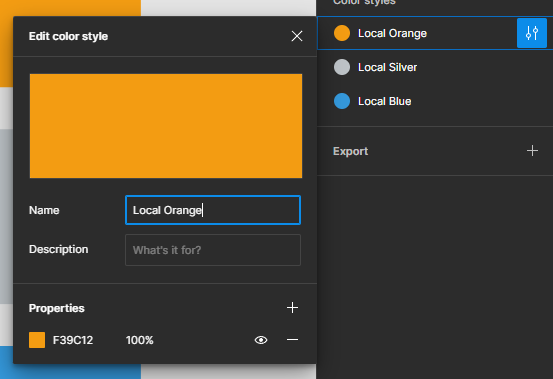Click the F39C12 hex value

[73, 340]
